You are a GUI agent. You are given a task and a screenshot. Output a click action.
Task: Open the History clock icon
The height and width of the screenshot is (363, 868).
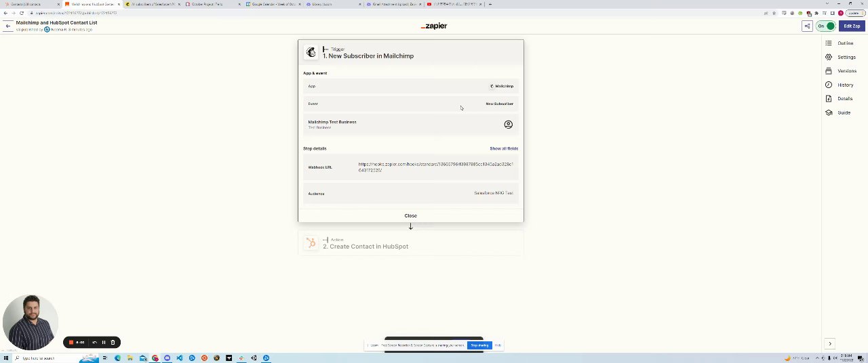click(x=828, y=85)
